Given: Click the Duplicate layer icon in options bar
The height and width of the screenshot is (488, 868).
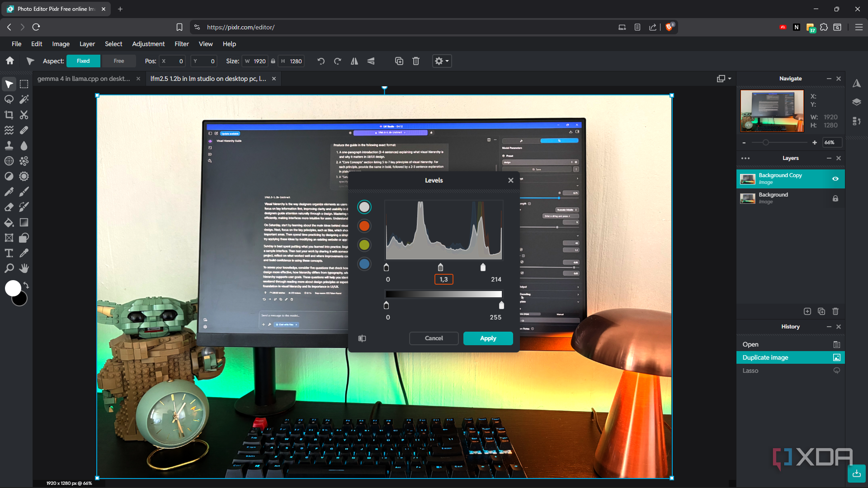Looking at the screenshot, I should (399, 61).
